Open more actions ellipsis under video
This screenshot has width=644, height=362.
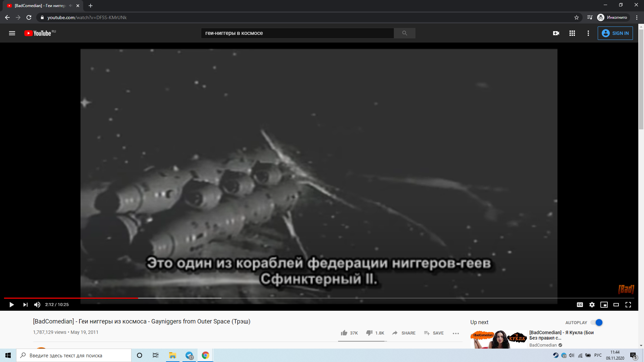click(456, 333)
